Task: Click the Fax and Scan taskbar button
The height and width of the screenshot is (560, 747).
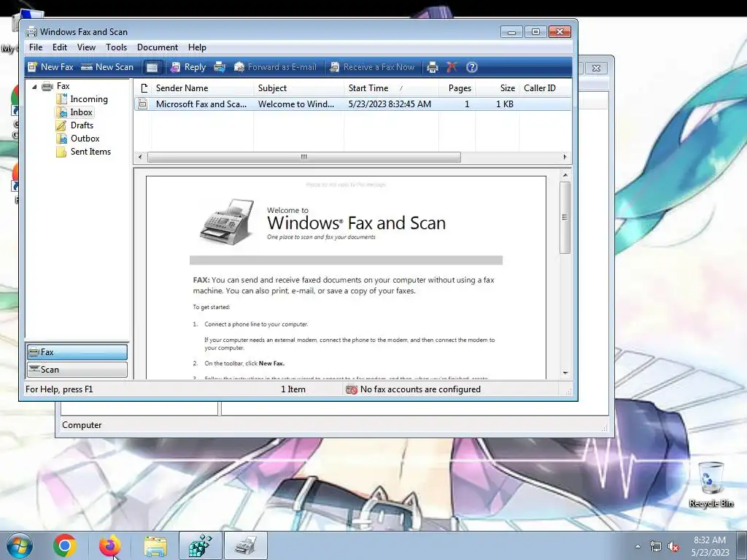Action: (x=246, y=545)
